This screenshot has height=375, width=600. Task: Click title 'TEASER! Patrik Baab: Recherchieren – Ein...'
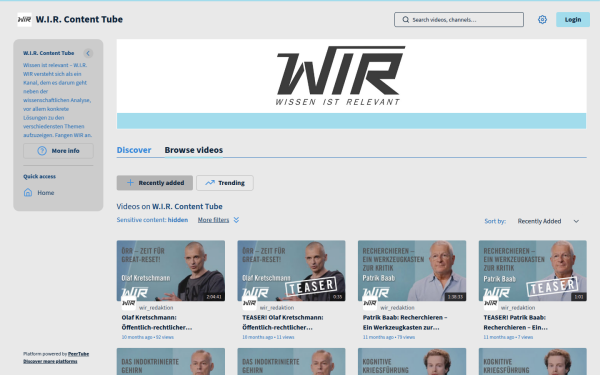(x=515, y=322)
